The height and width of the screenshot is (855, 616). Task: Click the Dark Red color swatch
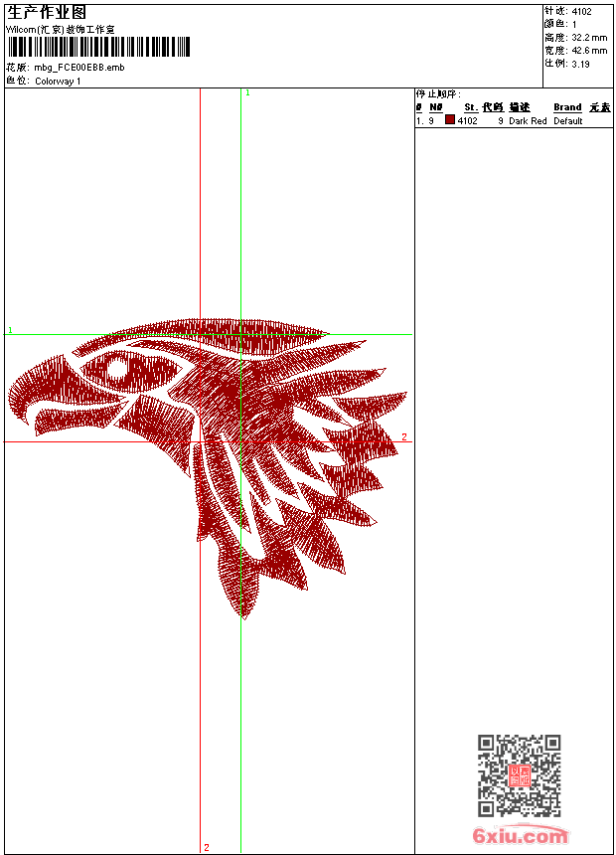[x=450, y=120]
